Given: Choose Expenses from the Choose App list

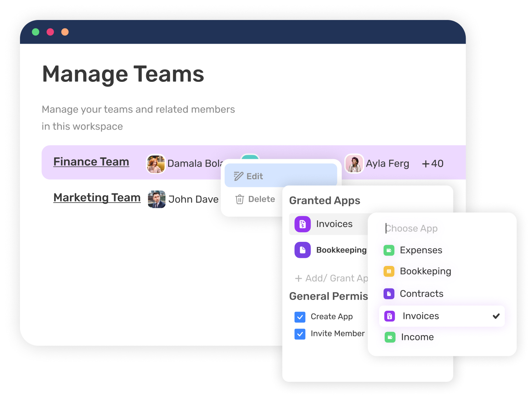Looking at the screenshot, I should coord(421,250).
